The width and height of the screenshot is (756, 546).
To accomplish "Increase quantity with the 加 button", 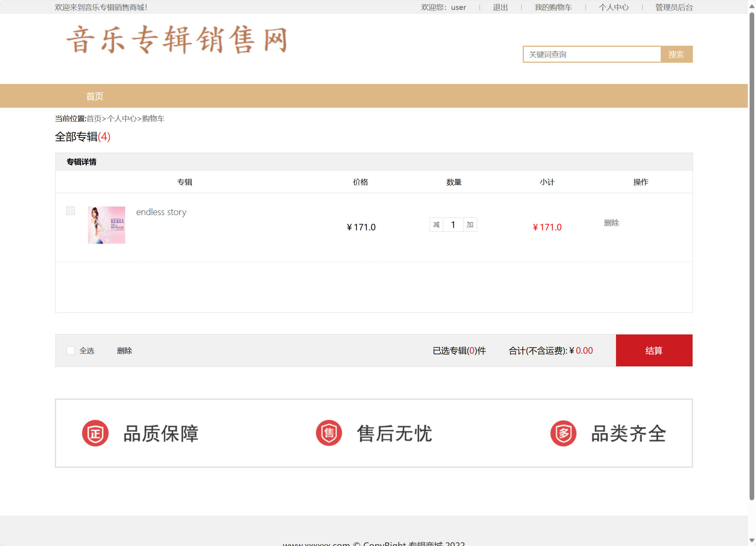I will pyautogui.click(x=470, y=225).
